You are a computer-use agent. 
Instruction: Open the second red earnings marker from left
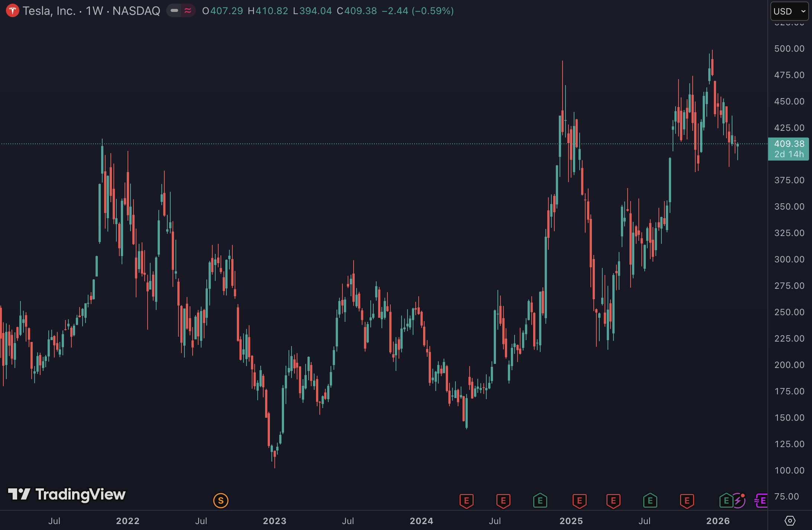coord(503,501)
